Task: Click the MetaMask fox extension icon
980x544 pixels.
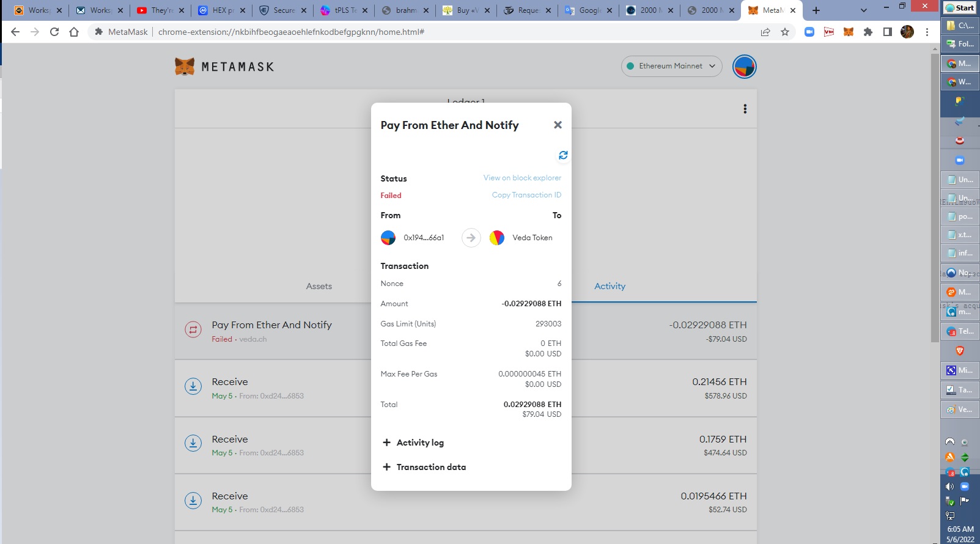Action: 849,32
